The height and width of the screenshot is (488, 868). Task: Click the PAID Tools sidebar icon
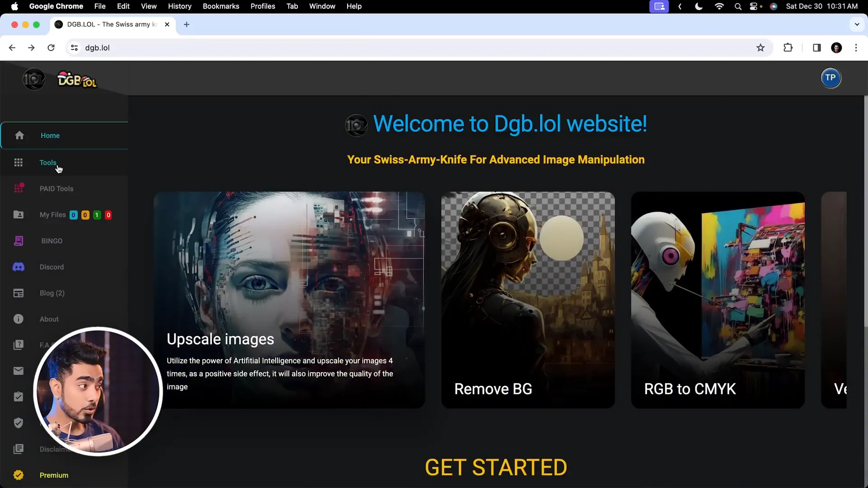19,188
